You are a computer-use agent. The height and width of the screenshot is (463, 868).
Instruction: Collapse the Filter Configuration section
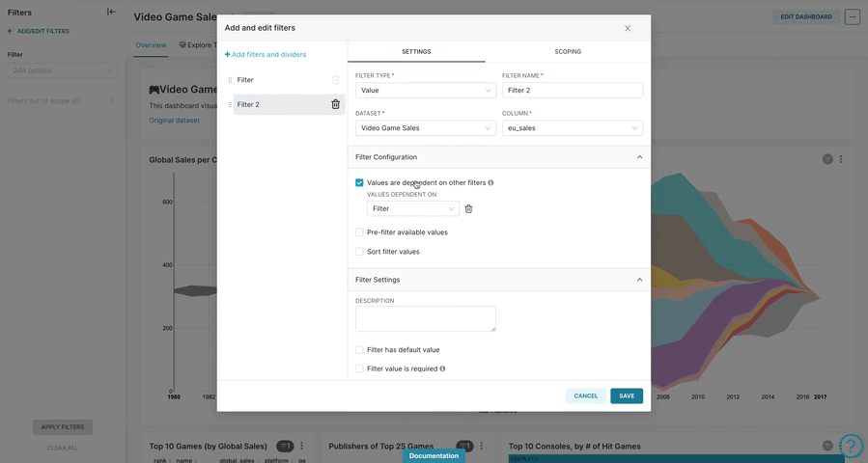[x=638, y=157]
